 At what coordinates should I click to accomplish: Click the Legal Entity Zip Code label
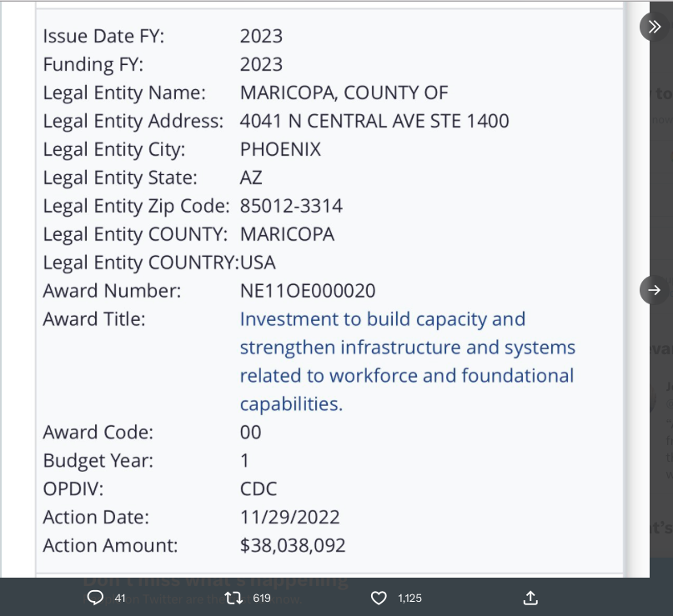[137, 207]
